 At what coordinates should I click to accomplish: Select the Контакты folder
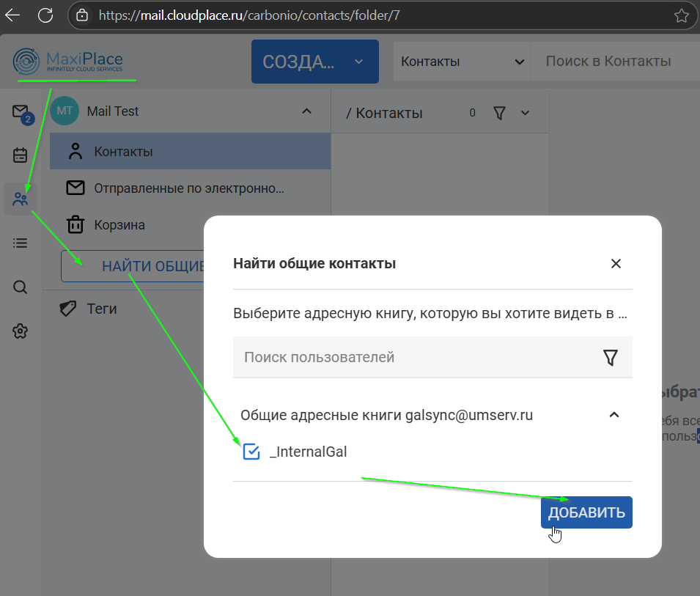point(123,152)
